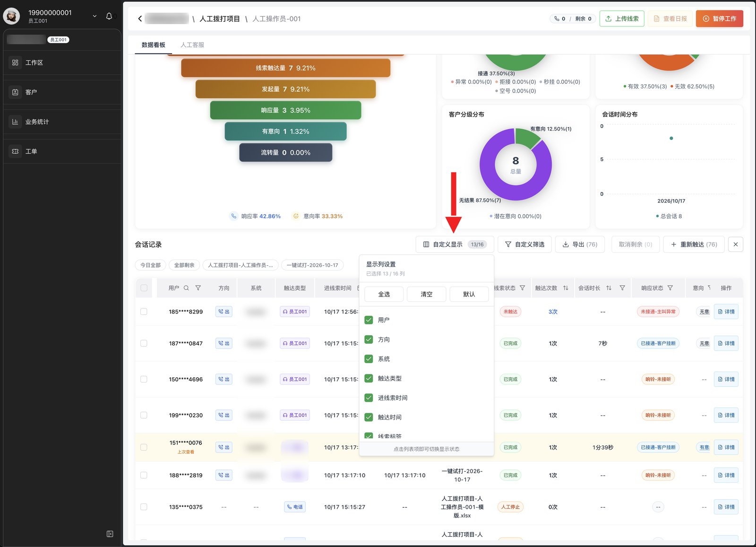This screenshot has height=547, width=756.
Task: Collapse the sidebar with the bottom icon
Action: coord(110,534)
